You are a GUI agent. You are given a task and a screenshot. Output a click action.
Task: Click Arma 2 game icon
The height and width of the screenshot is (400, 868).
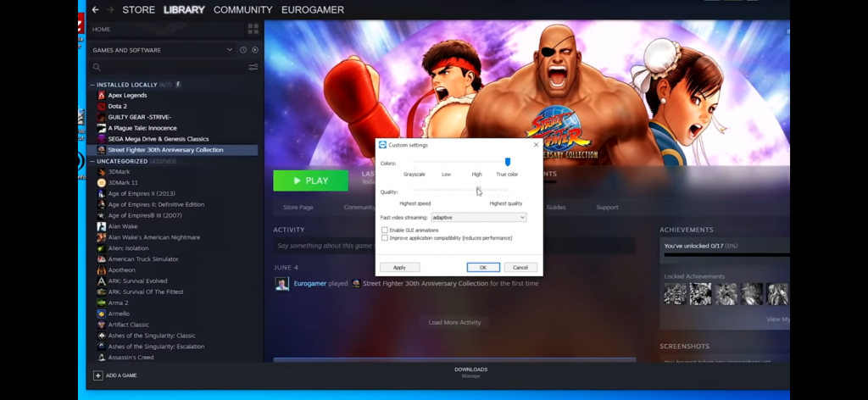pos(102,303)
